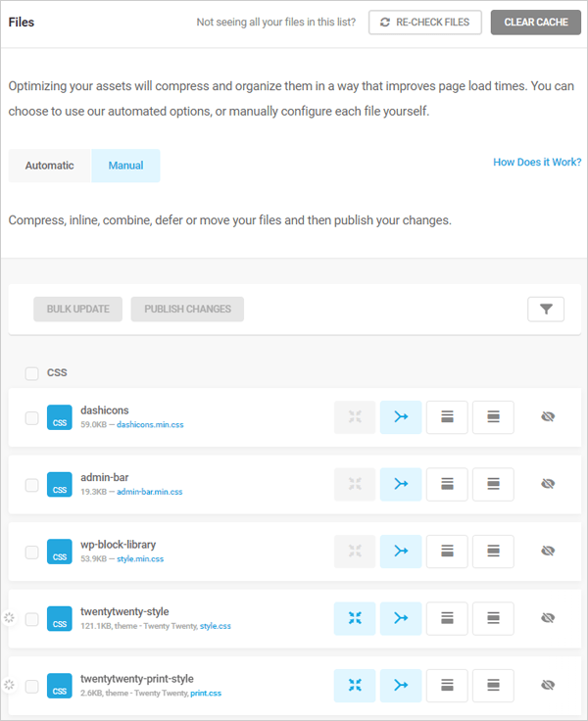Toggle compress icon for twentytwenty-style
Screen dimensions: 588x721
click(354, 618)
